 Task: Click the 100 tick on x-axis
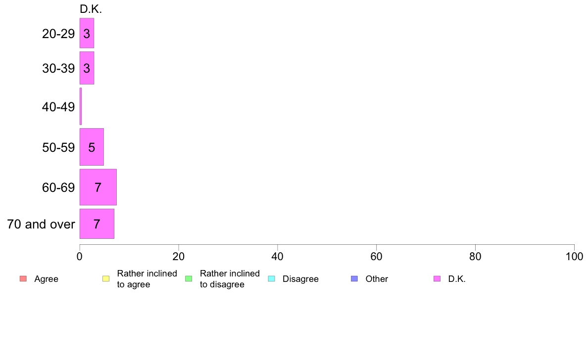(x=574, y=256)
